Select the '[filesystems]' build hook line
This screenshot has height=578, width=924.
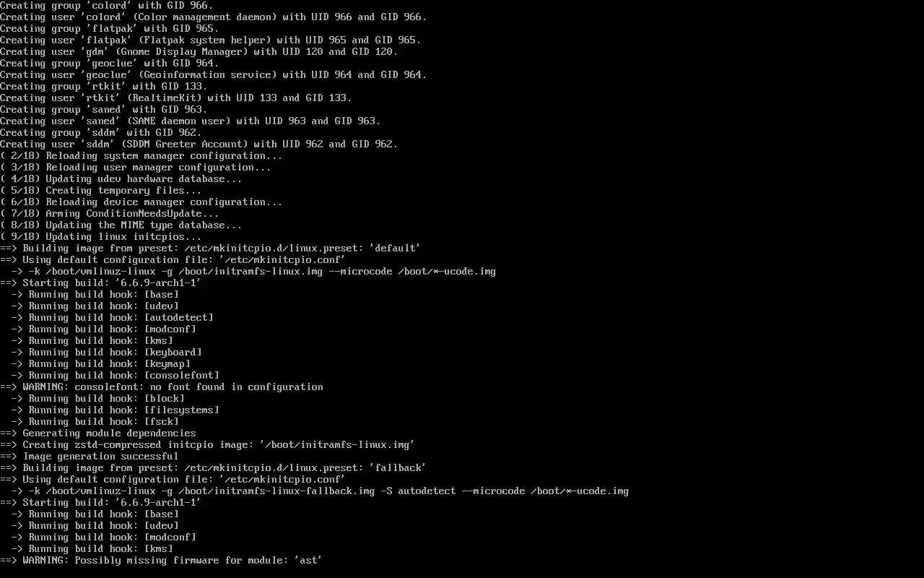point(115,410)
